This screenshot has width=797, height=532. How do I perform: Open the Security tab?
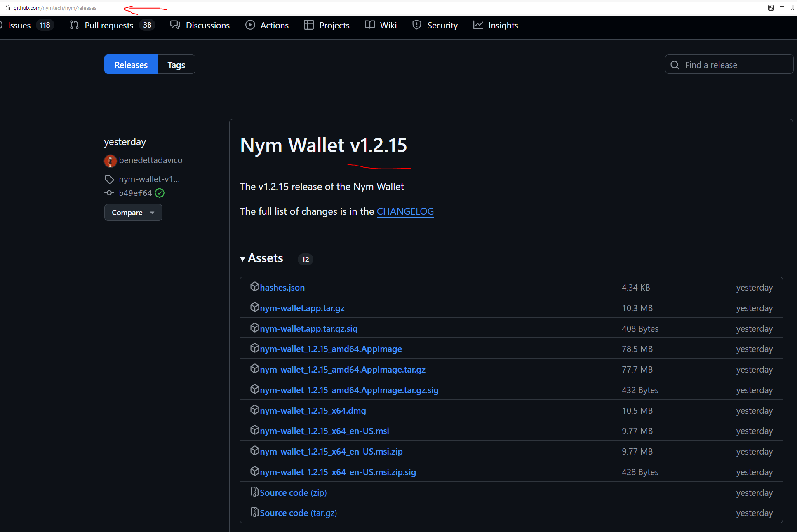pyautogui.click(x=435, y=25)
